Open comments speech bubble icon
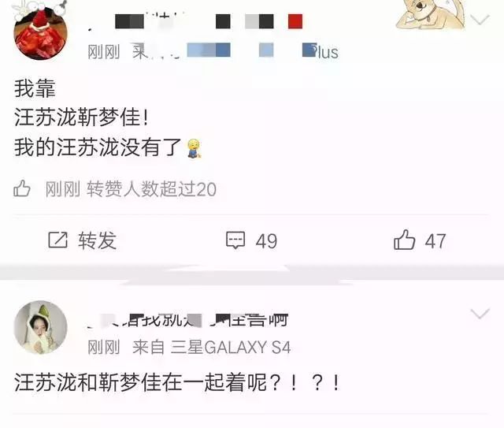 [235, 240]
